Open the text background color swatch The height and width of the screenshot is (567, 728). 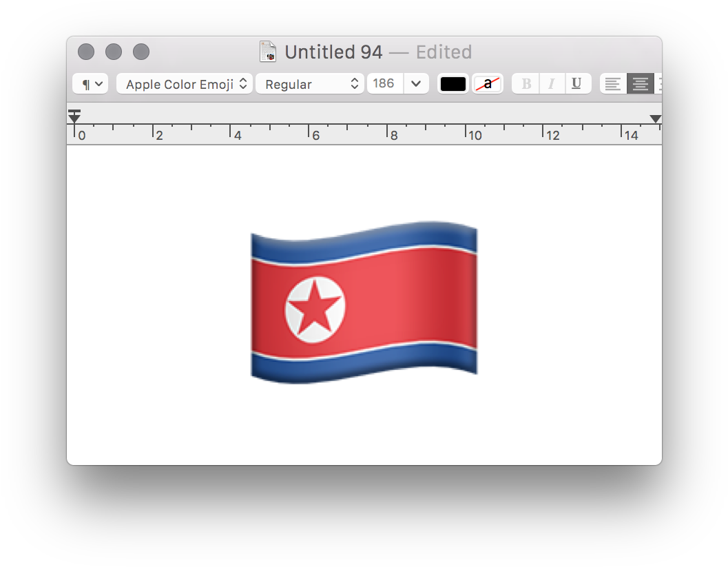click(x=488, y=84)
